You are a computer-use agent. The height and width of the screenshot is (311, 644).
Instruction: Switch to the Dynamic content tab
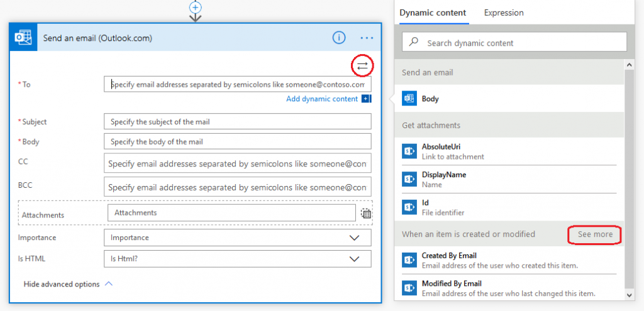point(433,13)
